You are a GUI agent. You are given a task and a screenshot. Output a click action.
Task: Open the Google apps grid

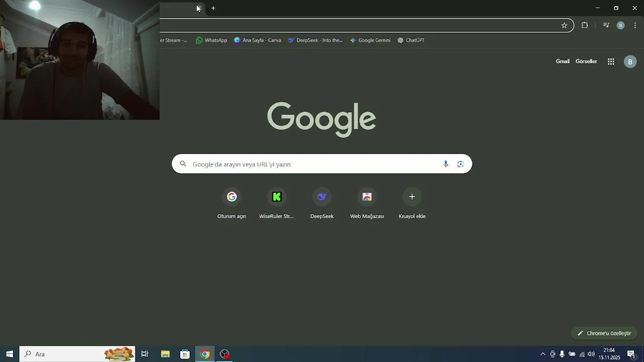[611, 62]
